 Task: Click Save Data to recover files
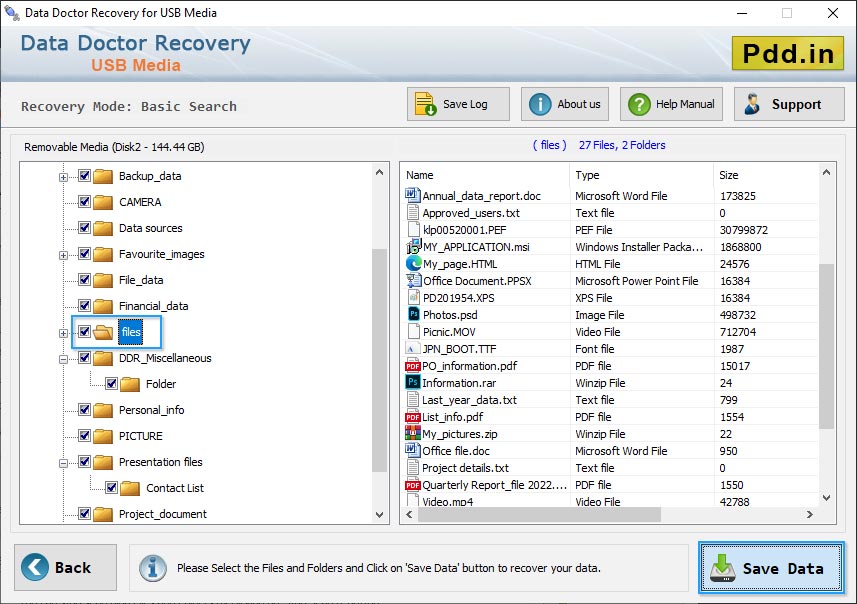[771, 568]
